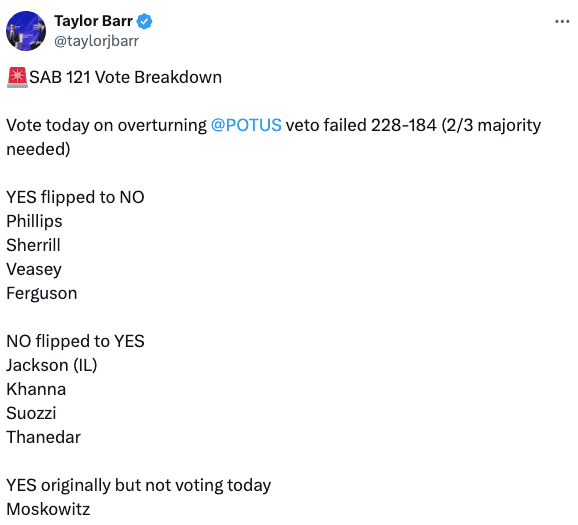578x525 pixels.
Task: Click the veto failed 228-184 text
Action: [x=361, y=125]
